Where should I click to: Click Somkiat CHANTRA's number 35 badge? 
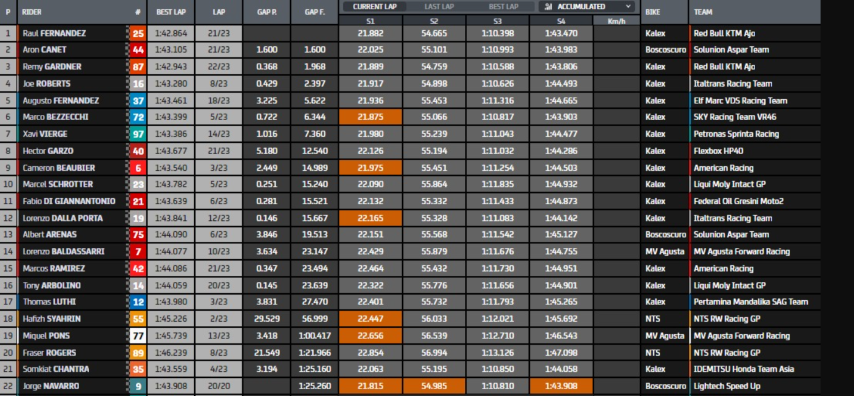click(138, 369)
